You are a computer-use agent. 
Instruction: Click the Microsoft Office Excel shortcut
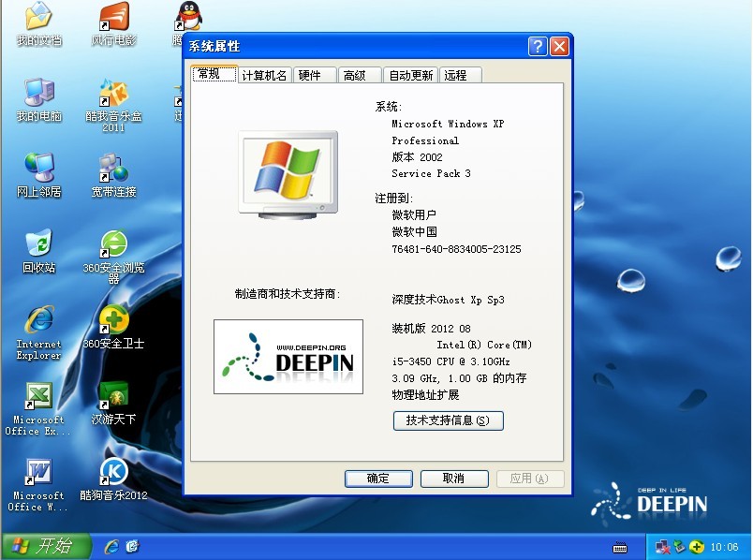(38, 397)
